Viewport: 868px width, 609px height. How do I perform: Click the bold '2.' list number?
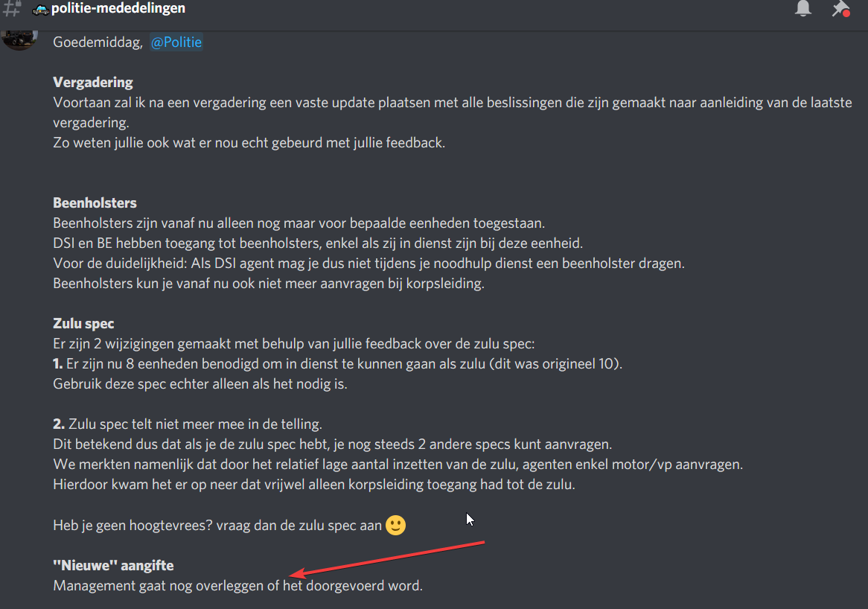(59, 424)
